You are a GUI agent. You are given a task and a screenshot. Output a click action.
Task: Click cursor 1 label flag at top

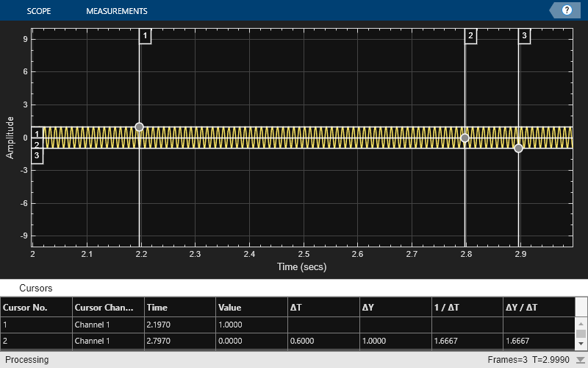point(145,36)
